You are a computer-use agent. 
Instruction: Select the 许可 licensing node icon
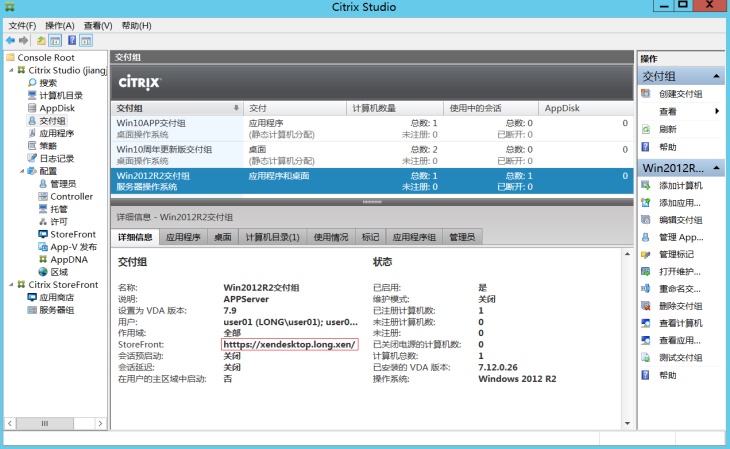(x=43, y=221)
